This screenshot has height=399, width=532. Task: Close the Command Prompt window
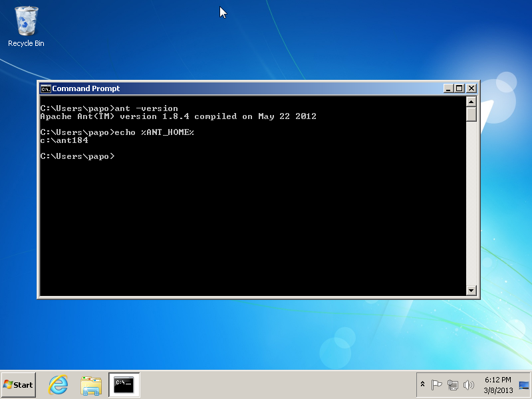[471, 88]
